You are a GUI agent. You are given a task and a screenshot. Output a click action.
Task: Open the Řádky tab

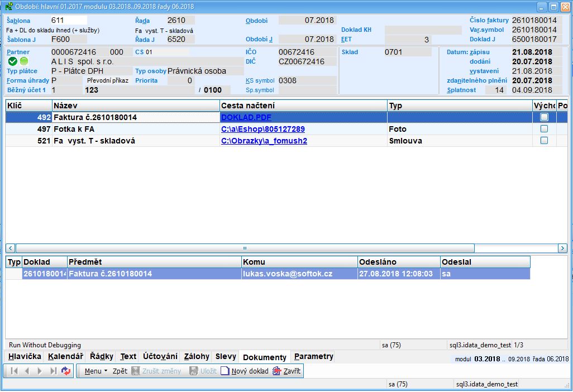(102, 357)
